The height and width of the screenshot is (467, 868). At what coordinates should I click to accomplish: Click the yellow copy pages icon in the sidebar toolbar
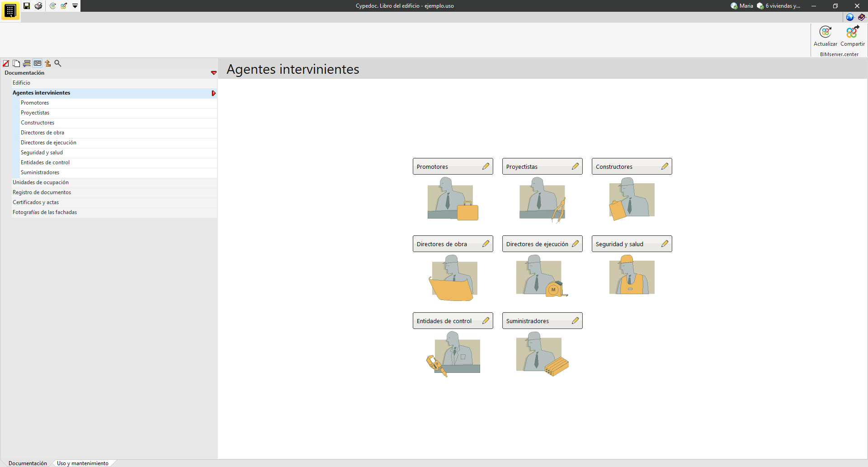[x=16, y=63]
